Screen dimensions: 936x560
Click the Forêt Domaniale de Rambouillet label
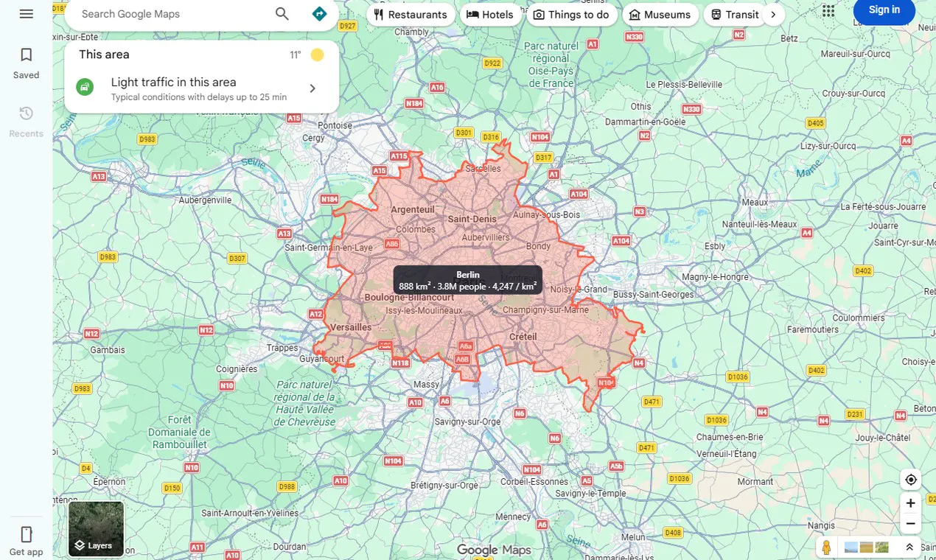(x=180, y=432)
